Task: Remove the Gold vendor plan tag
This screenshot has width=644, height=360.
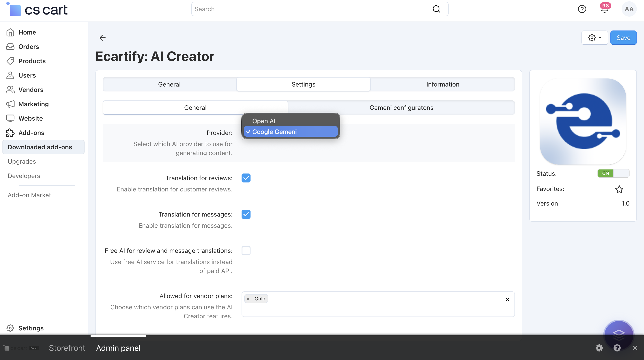Action: (x=248, y=299)
